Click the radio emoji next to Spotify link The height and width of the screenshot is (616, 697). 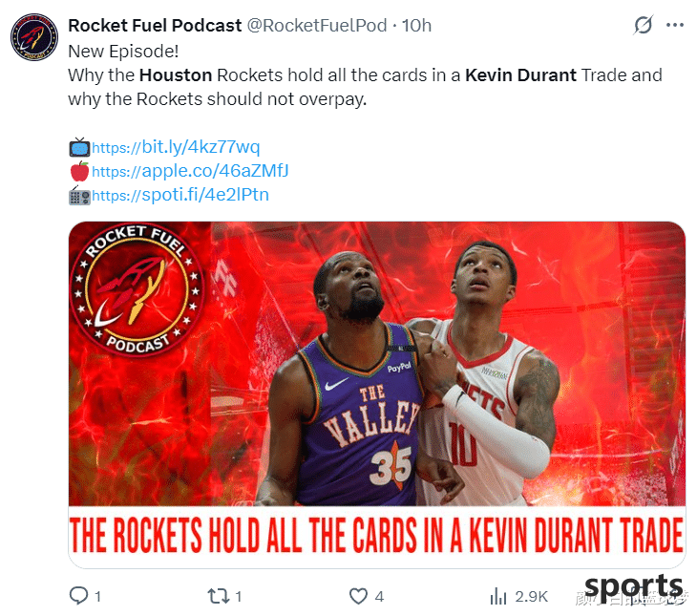click(x=79, y=195)
